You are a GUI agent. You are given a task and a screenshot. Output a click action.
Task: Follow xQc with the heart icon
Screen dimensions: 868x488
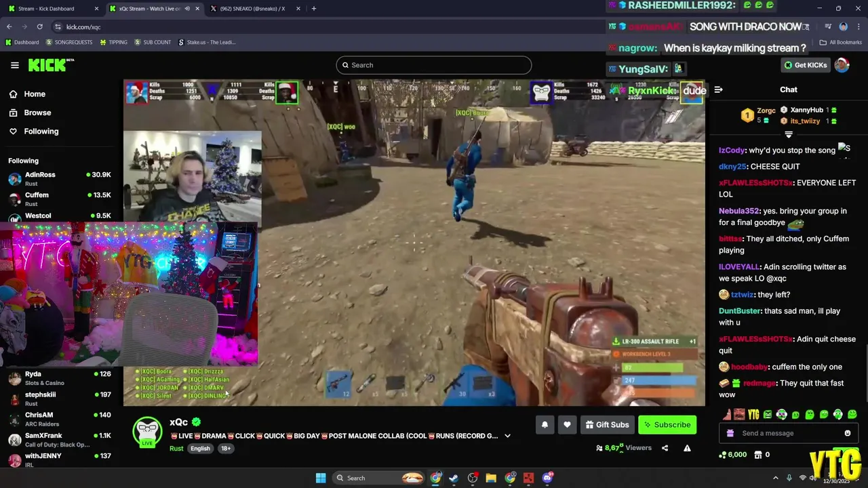(567, 425)
